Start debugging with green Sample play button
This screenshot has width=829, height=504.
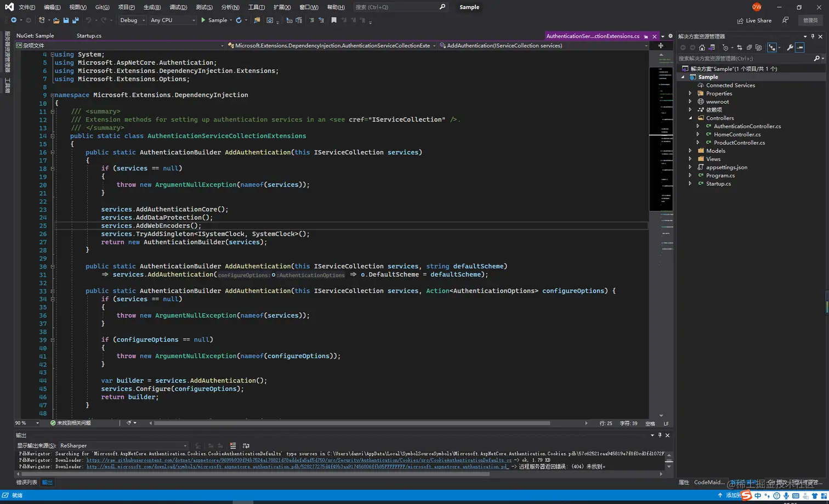214,20
